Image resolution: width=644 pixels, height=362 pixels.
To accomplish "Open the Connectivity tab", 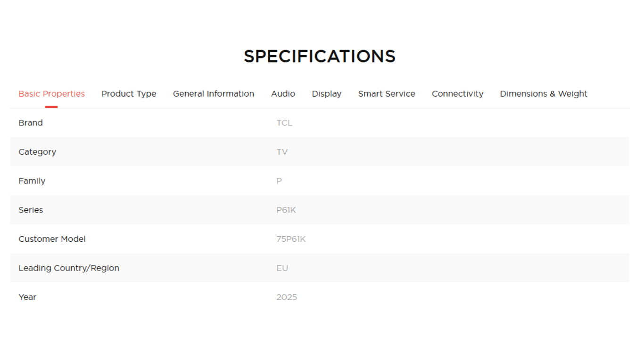I will click(x=458, y=94).
